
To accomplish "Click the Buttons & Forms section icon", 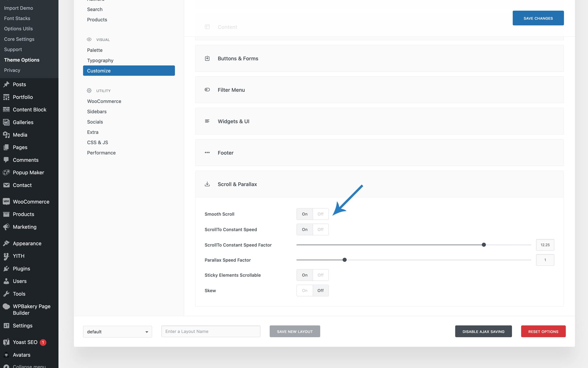I will (207, 58).
